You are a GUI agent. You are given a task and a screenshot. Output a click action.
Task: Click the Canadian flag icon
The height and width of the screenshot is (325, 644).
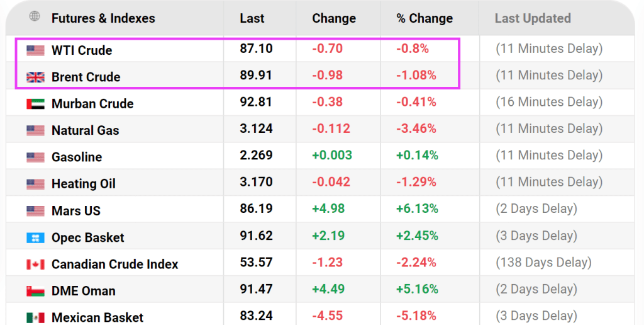tap(35, 265)
